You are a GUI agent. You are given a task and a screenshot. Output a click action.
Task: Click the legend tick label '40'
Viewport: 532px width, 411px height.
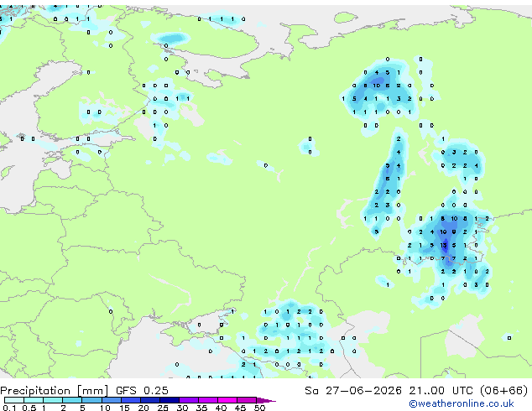point(221,408)
